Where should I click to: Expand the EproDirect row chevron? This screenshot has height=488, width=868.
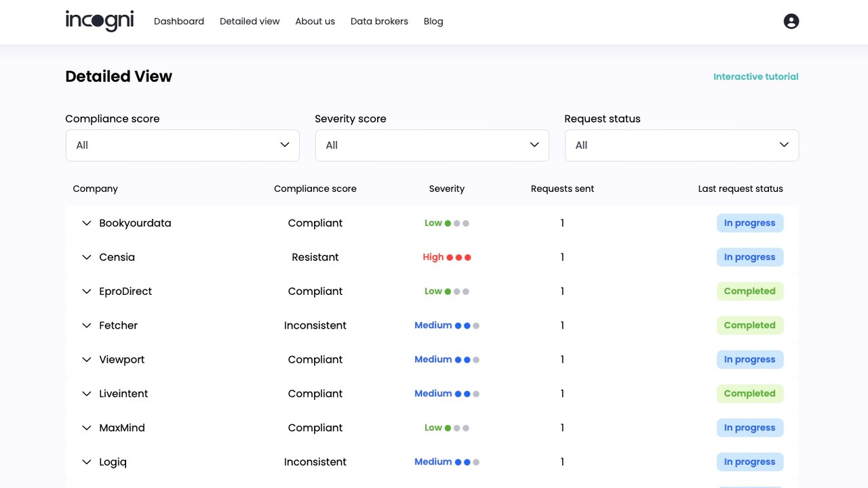(x=86, y=291)
